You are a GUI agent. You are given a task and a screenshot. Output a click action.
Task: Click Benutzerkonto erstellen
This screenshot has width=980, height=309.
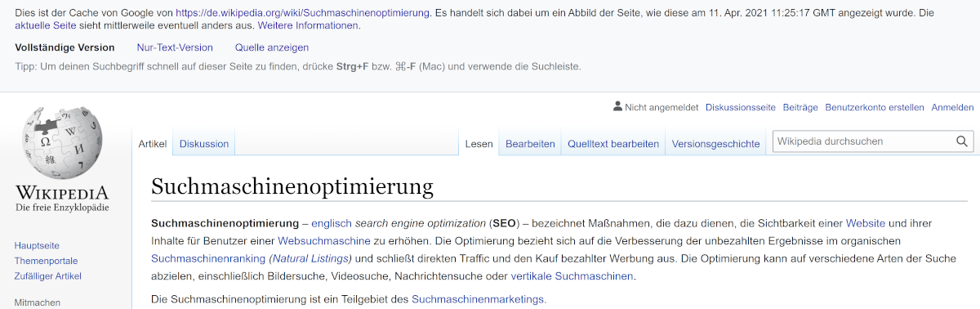pos(875,107)
